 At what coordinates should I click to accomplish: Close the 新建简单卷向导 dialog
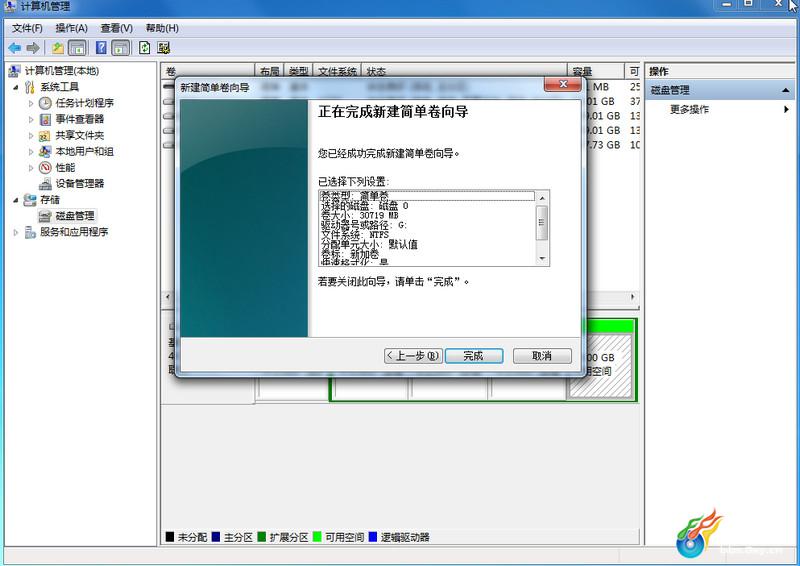click(x=563, y=85)
